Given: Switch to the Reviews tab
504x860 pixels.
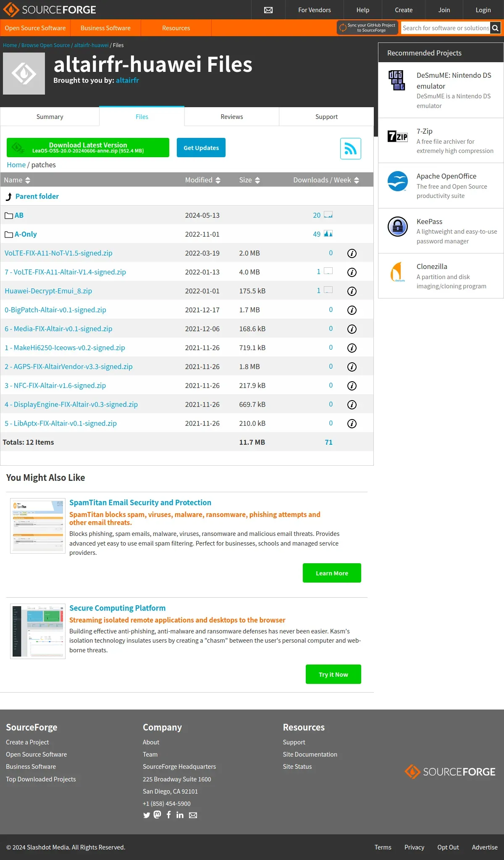Looking at the screenshot, I should (x=232, y=116).
